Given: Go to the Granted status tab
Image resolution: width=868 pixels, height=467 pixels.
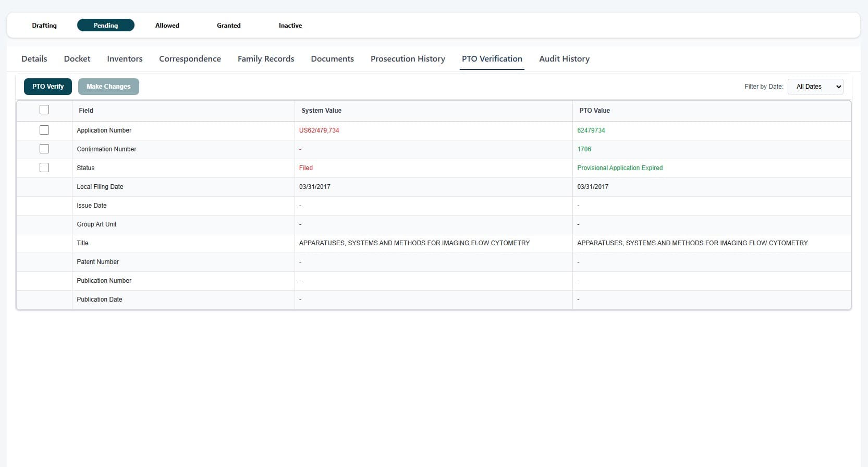Looking at the screenshot, I should 229,25.
